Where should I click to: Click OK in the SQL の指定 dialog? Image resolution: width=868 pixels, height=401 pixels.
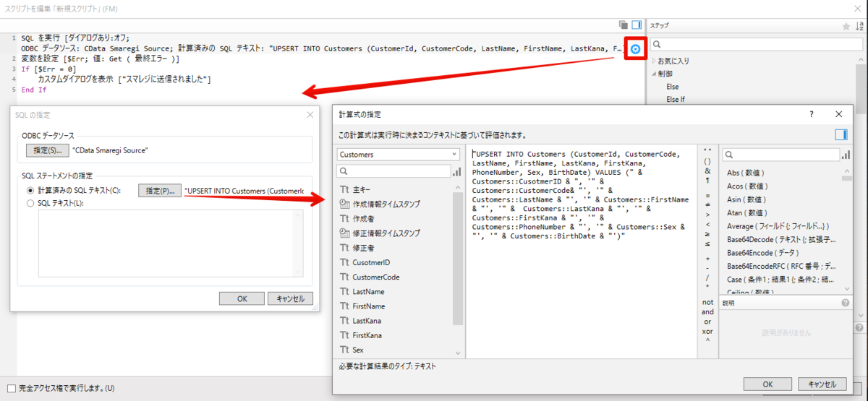[242, 298]
